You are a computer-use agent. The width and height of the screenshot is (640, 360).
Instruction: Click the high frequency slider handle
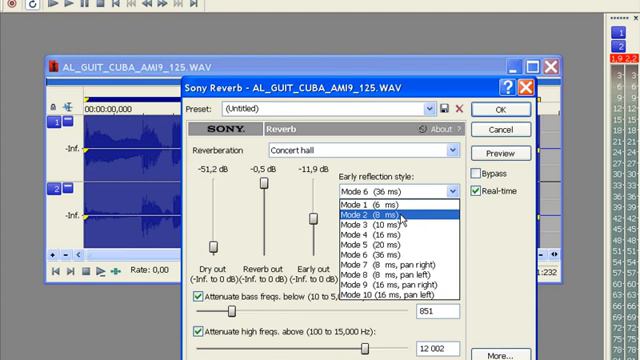pyautogui.click(x=365, y=349)
